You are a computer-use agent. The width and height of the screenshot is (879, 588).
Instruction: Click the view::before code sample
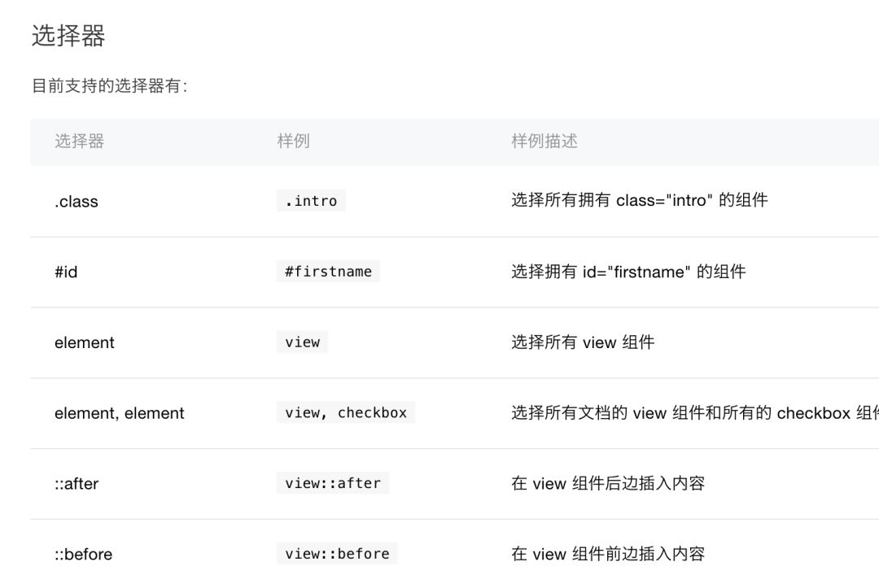[337, 554]
